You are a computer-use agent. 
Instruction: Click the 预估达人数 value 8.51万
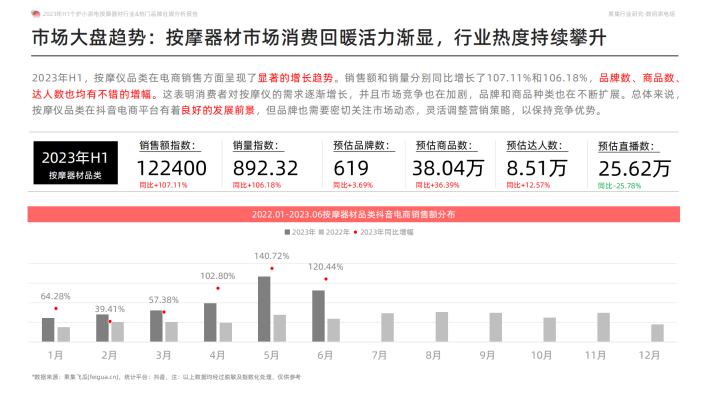[x=537, y=168]
